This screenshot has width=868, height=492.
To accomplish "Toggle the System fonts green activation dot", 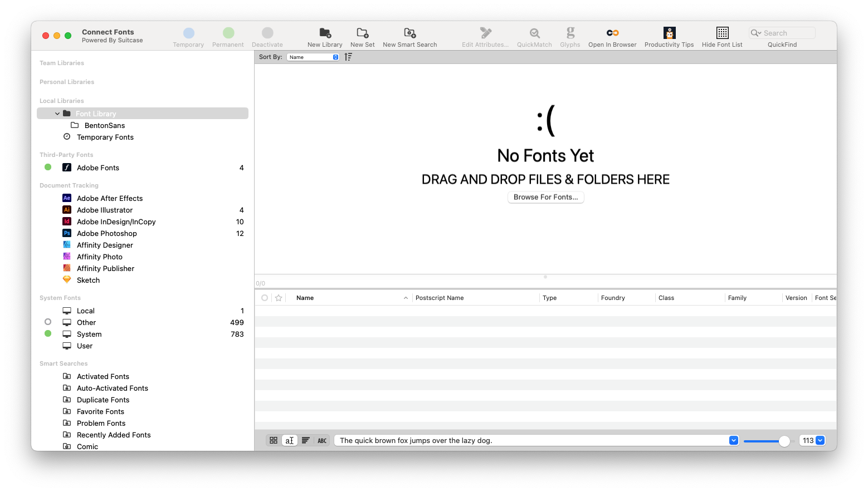I will [x=48, y=333].
